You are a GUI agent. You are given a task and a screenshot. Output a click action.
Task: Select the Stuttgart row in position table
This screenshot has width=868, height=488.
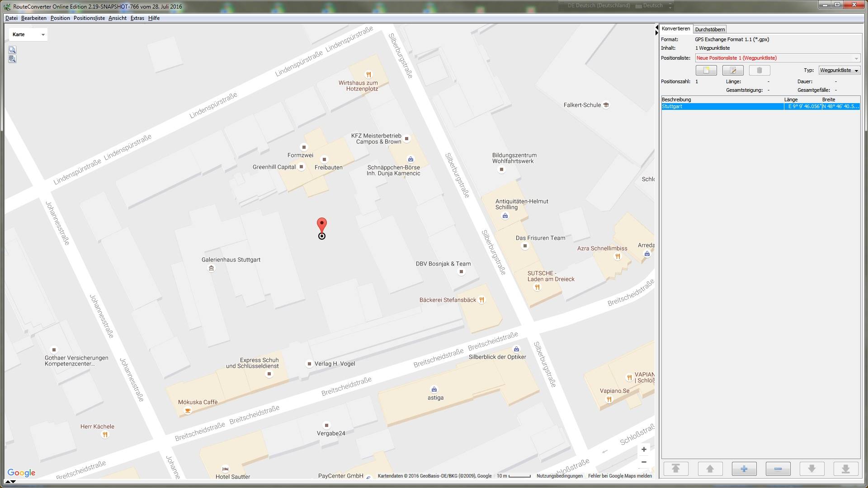722,107
